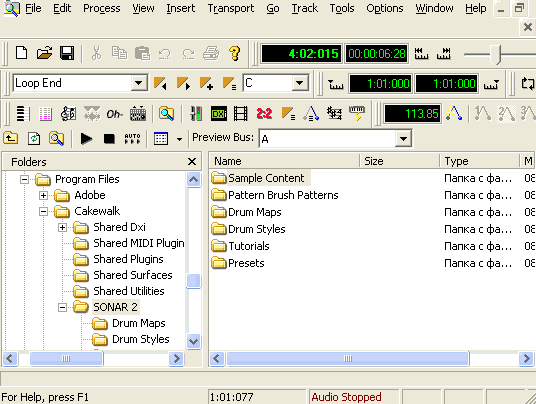Screen dimensions: 536x404
Task: Click the transport position slider handle
Action: tap(495, 54)
